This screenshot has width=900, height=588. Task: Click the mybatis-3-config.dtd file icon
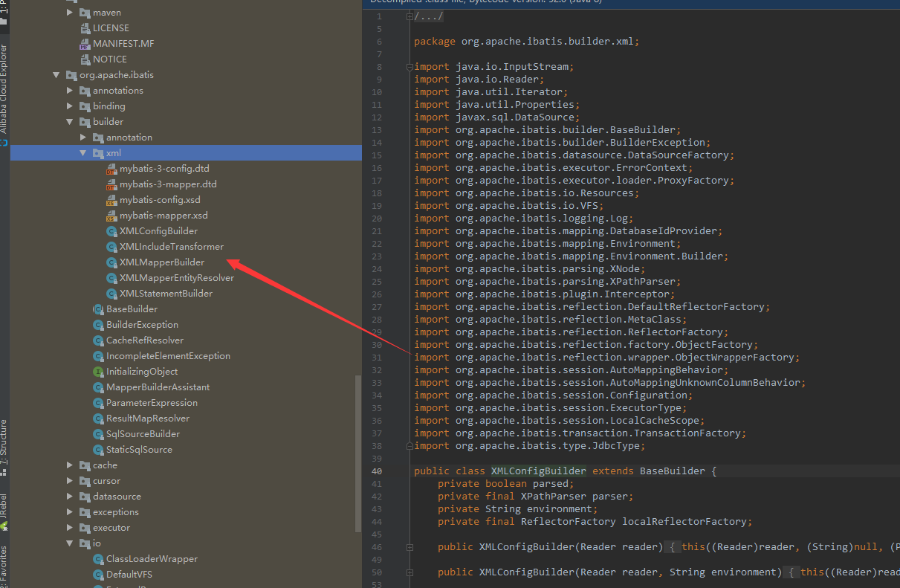click(x=111, y=169)
